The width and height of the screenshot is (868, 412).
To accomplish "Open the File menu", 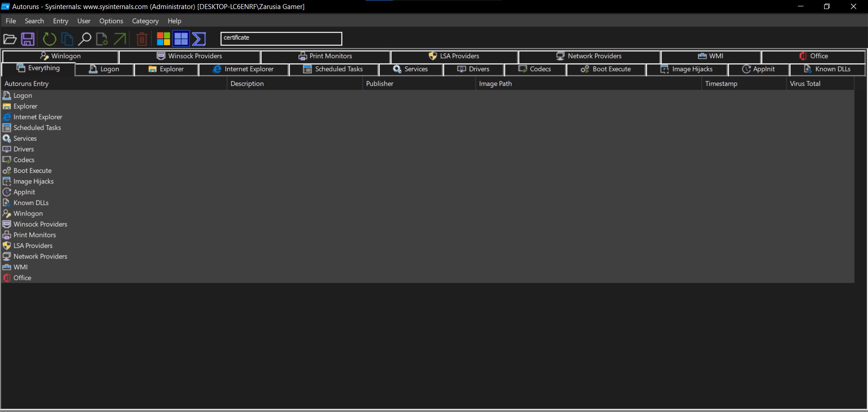I will 11,21.
